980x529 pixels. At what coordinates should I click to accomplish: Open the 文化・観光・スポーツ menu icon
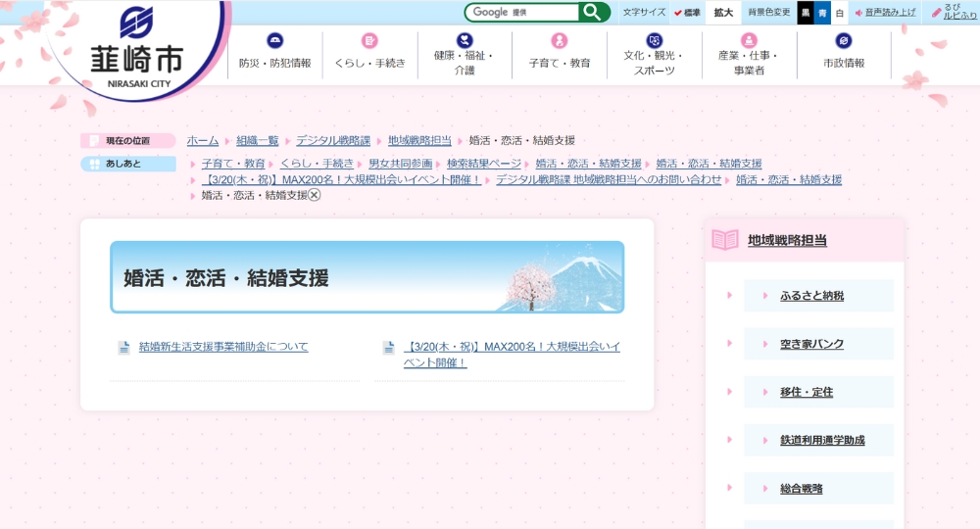(x=654, y=41)
